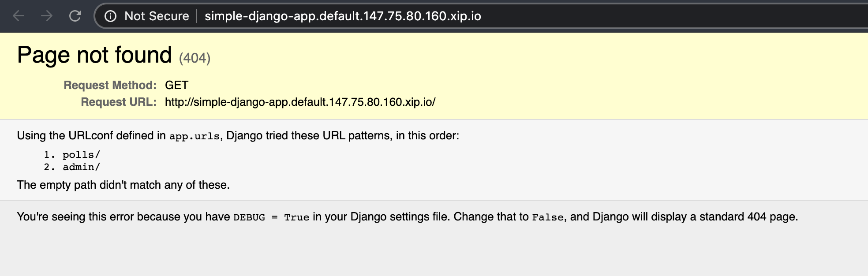Click the "Not Secure" label
The width and height of the screenshot is (868, 276).
coord(157,16)
